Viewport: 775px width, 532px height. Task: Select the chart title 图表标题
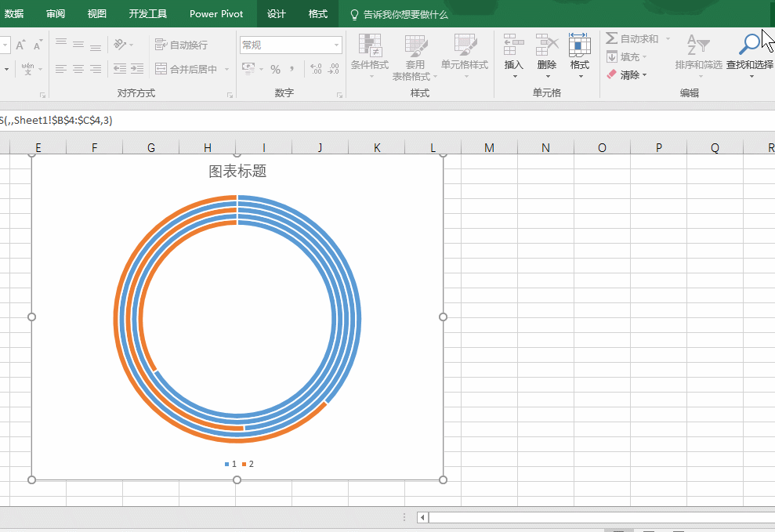tap(237, 172)
